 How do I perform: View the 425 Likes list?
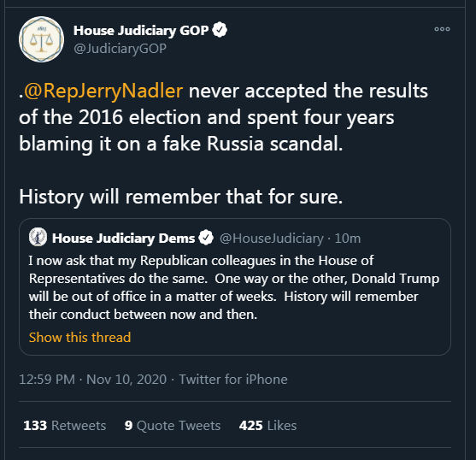(x=267, y=426)
